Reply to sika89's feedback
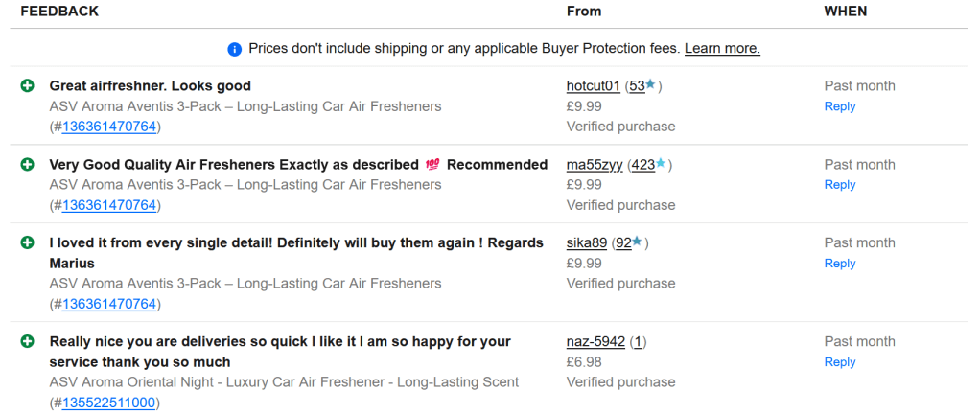This screenshot has width=980, height=415. [839, 264]
